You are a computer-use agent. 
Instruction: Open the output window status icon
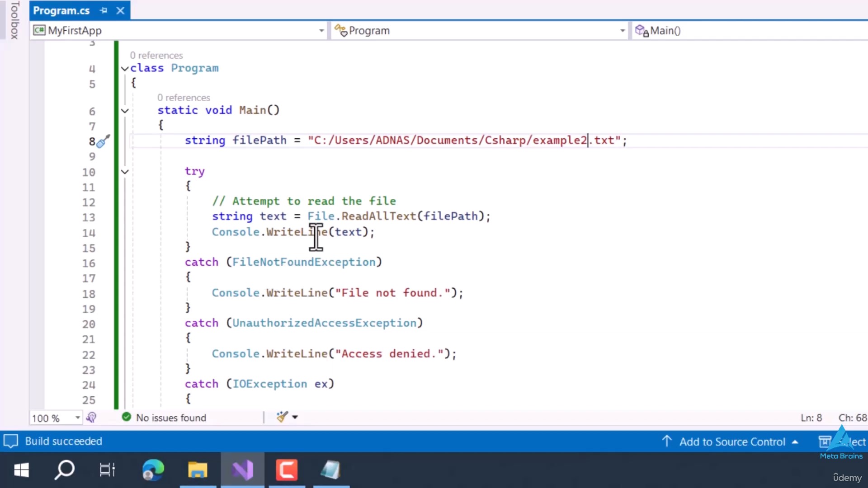11,441
